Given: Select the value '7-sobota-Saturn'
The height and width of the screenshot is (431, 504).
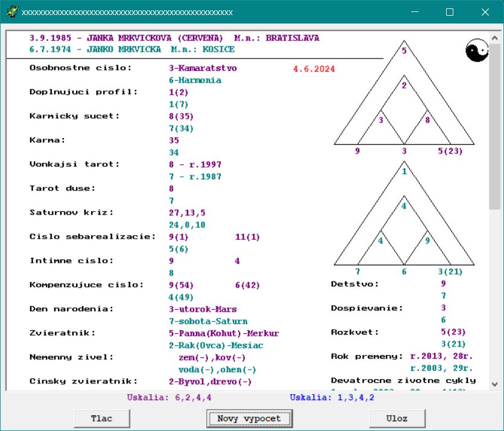Looking at the screenshot, I should click(208, 321).
